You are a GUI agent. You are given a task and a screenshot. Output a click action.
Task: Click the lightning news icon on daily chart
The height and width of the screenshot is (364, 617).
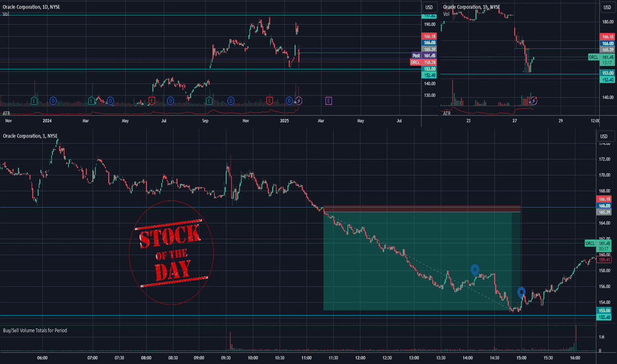tap(299, 101)
